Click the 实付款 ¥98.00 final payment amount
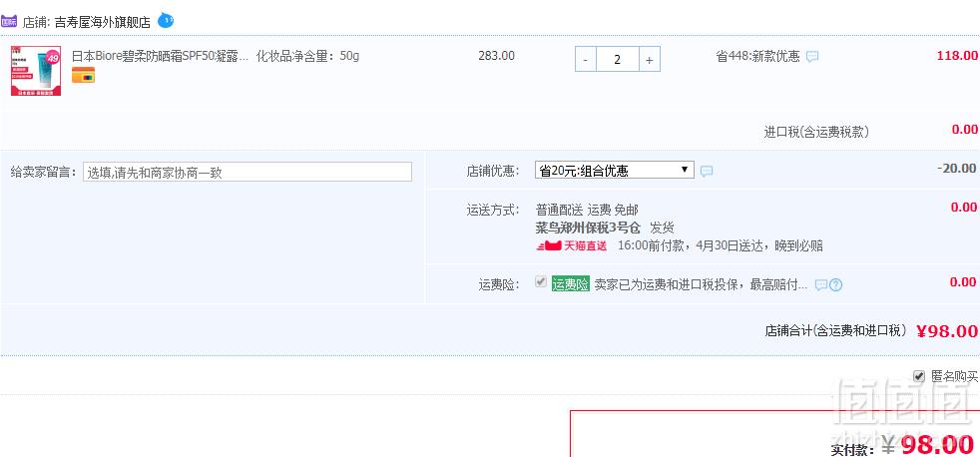980x457 pixels. (x=928, y=446)
